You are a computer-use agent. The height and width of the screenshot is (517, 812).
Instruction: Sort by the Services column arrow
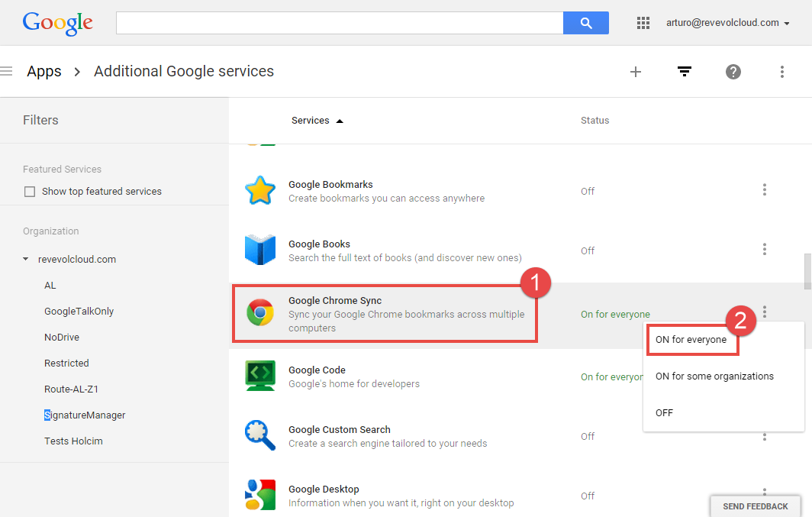click(x=340, y=121)
